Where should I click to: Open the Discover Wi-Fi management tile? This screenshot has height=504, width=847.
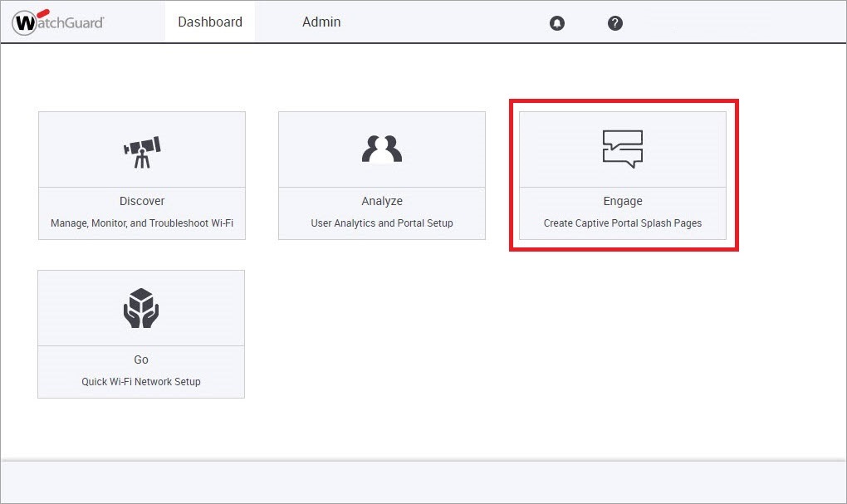(141, 174)
